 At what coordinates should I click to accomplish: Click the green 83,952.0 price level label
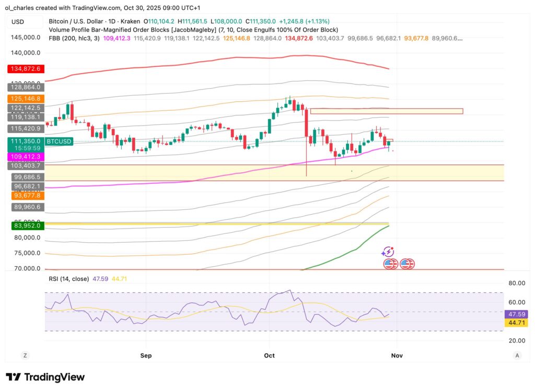[x=28, y=225]
